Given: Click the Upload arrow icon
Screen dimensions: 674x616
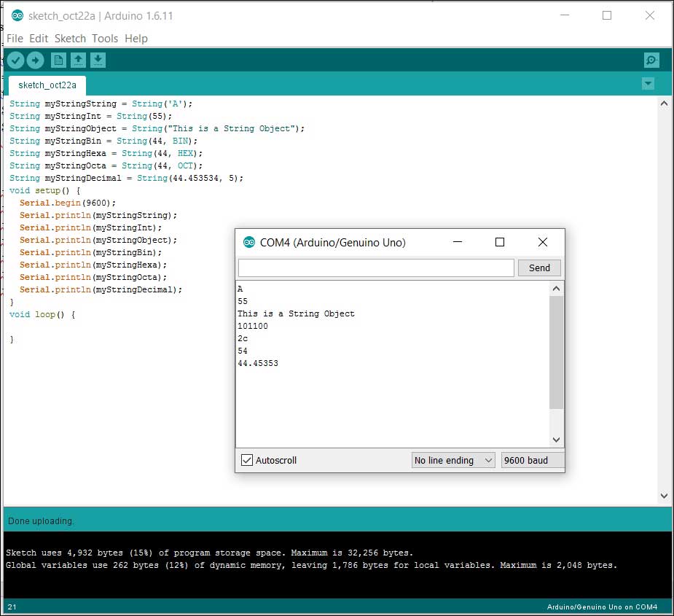Looking at the screenshot, I should [x=35, y=60].
